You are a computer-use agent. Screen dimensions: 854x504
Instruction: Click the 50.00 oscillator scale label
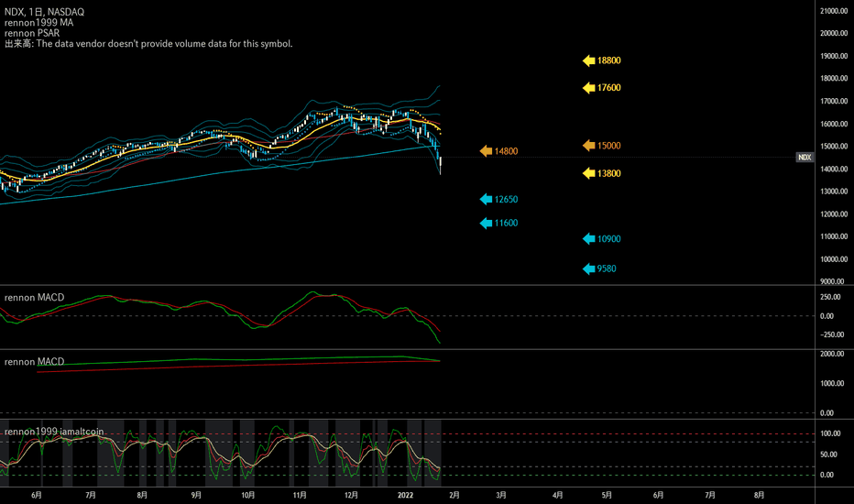pos(828,455)
